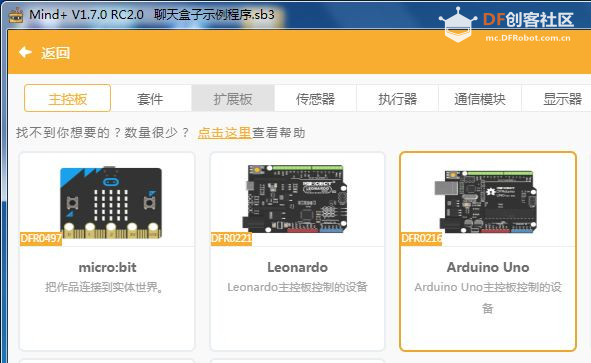Click the Leonardo主控板控制的设备 description
This screenshot has width=591, height=363.
click(x=297, y=287)
